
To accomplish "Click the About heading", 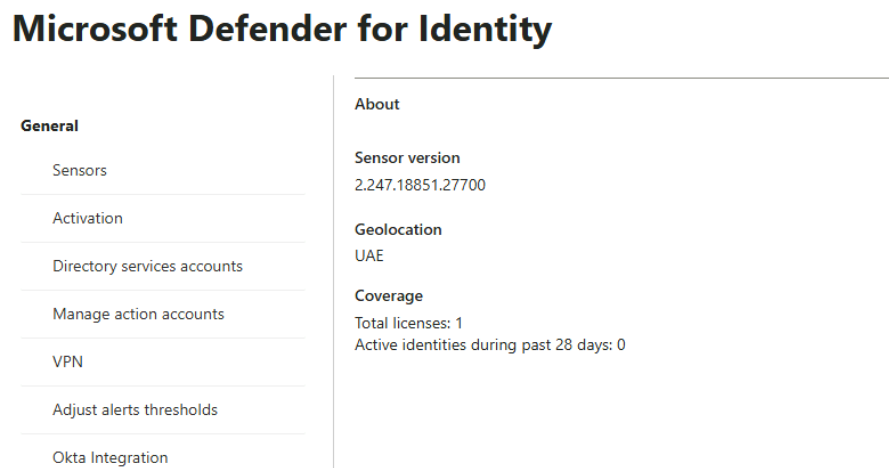I will (377, 104).
